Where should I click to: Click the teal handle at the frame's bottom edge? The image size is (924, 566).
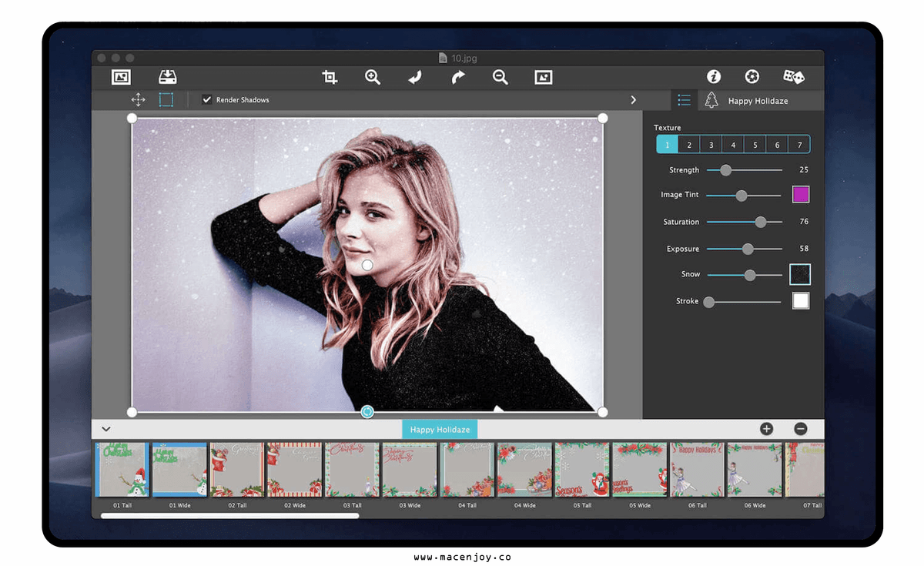click(x=367, y=412)
